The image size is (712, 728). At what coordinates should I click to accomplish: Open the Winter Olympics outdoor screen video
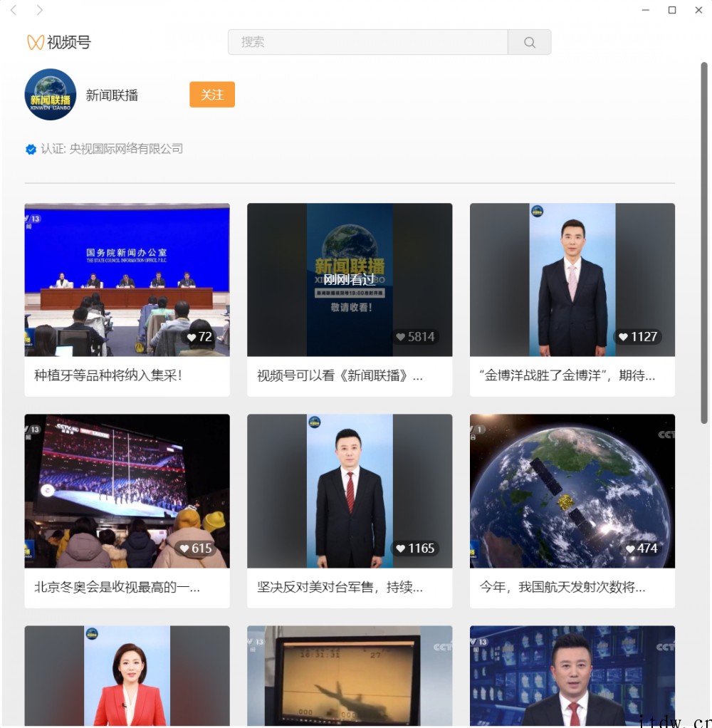click(x=127, y=491)
